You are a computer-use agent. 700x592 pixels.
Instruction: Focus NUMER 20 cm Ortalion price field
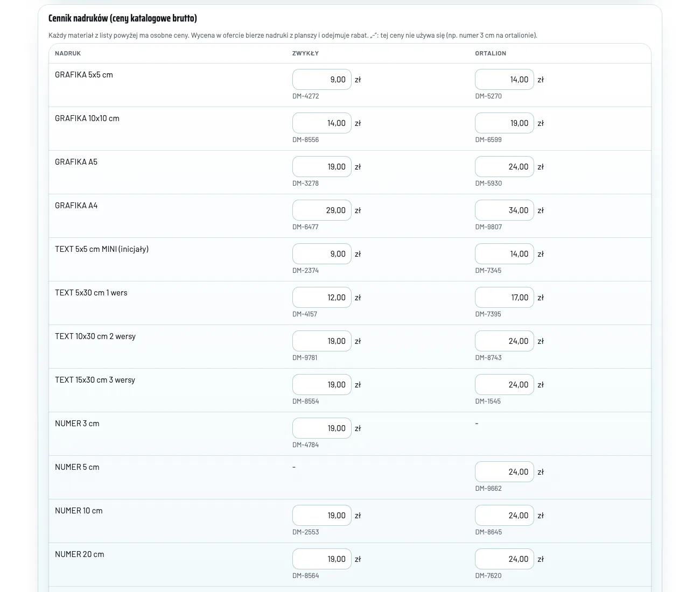pyautogui.click(x=505, y=559)
